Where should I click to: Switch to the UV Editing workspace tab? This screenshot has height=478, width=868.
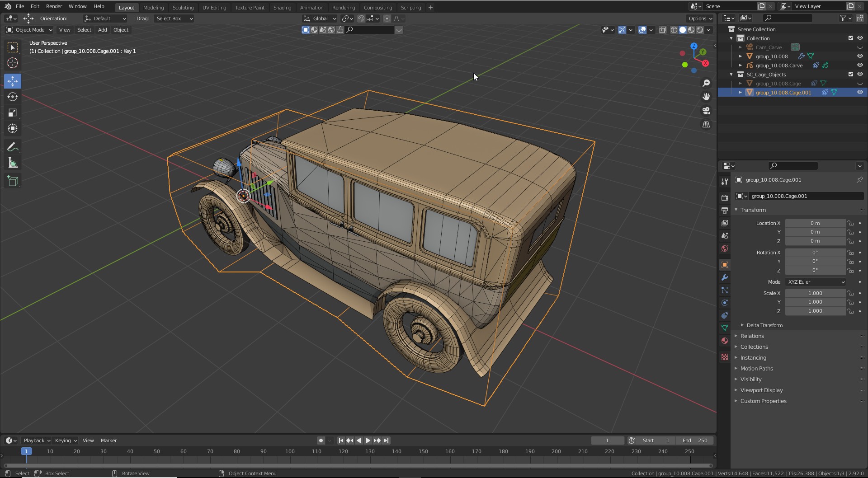point(214,7)
